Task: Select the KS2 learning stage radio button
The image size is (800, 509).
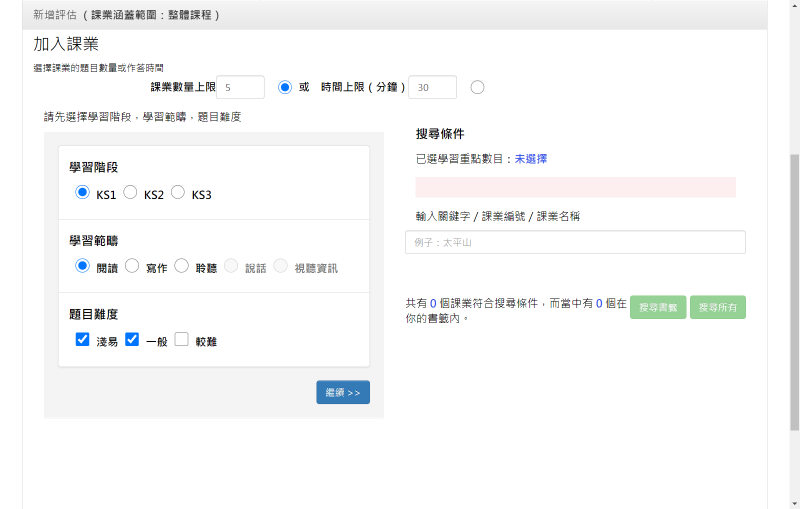Action: pyautogui.click(x=130, y=193)
